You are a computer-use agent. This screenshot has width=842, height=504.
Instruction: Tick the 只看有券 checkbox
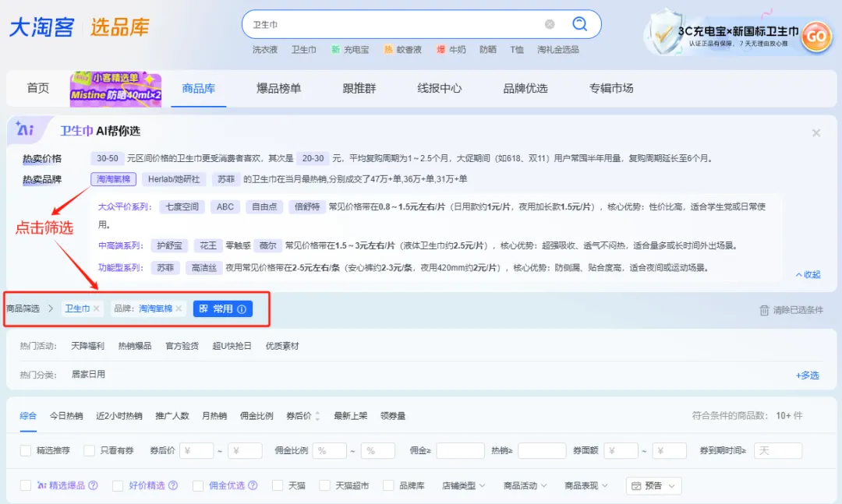(x=89, y=450)
